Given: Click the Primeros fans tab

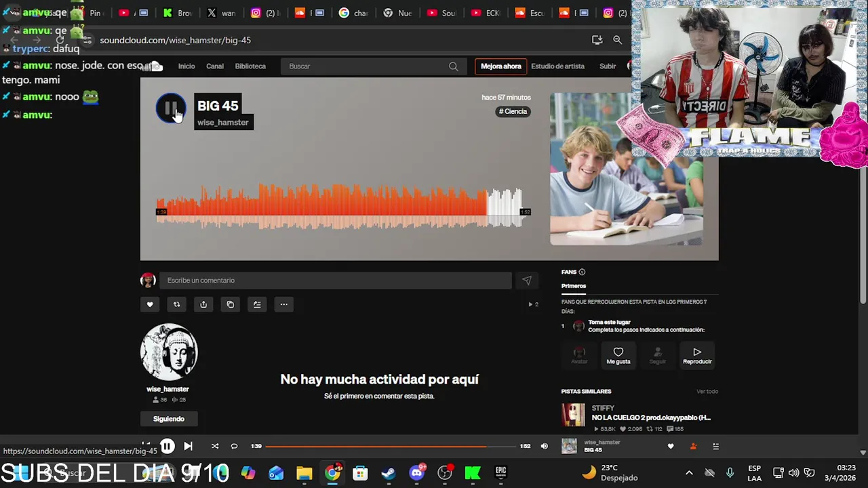Looking at the screenshot, I should click(574, 286).
